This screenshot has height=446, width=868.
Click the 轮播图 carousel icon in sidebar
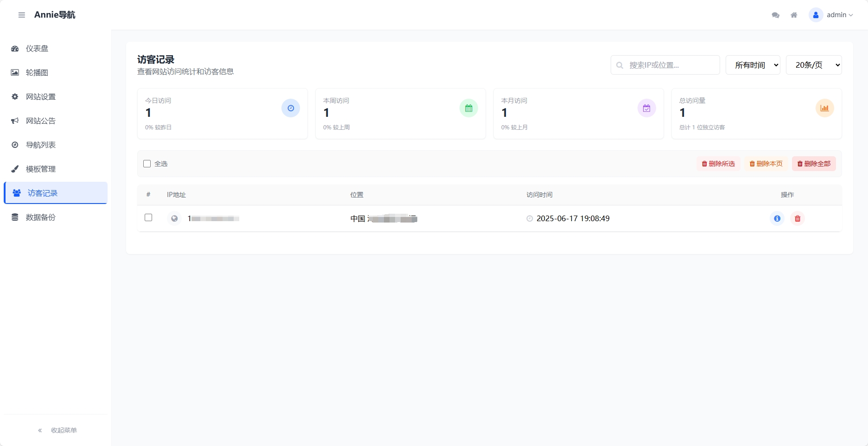[15, 72]
